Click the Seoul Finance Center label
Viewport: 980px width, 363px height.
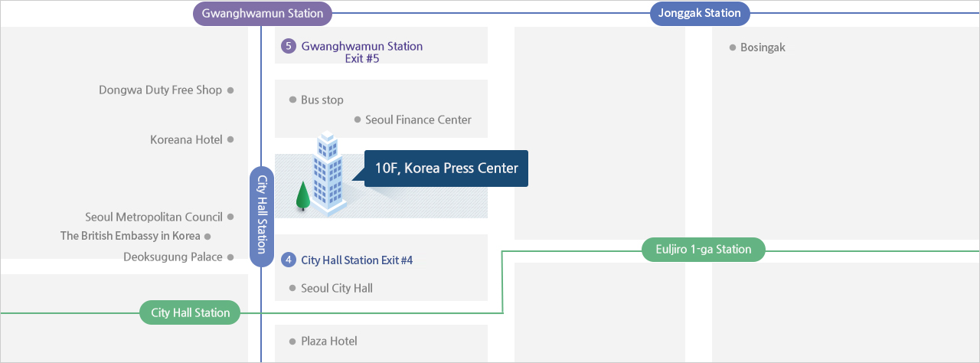418,119
